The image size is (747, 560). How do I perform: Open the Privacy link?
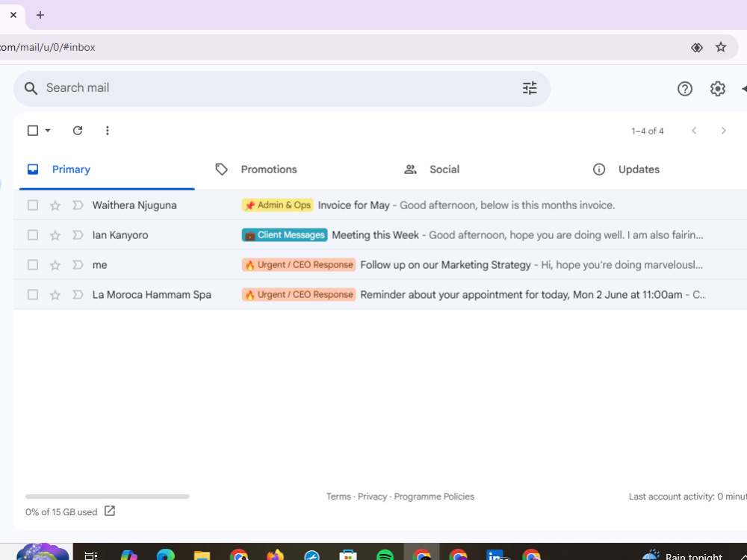(x=372, y=497)
